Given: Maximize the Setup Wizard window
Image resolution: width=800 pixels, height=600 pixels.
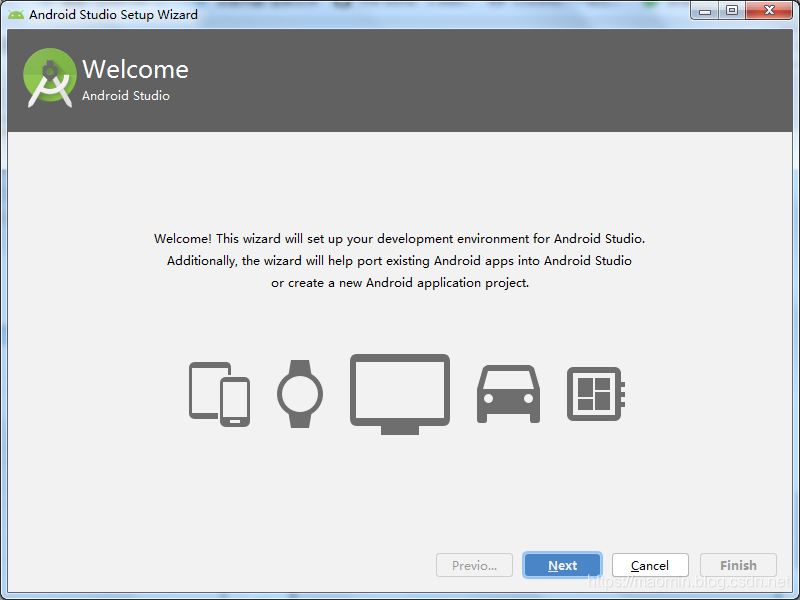Looking at the screenshot, I should pyautogui.click(x=732, y=10).
